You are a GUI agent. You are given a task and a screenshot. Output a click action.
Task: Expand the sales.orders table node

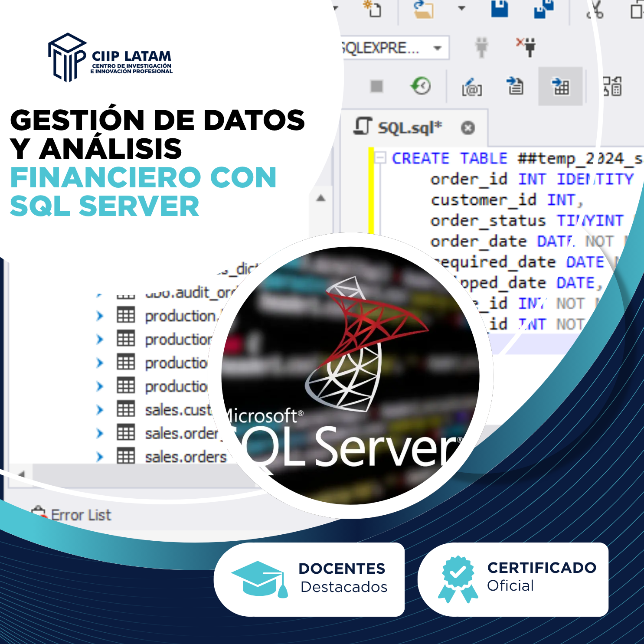coord(100,457)
